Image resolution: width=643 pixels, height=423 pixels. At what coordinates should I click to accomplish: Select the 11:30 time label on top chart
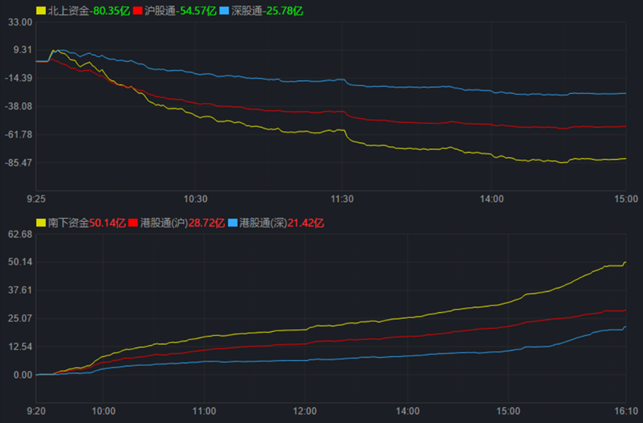tap(343, 198)
